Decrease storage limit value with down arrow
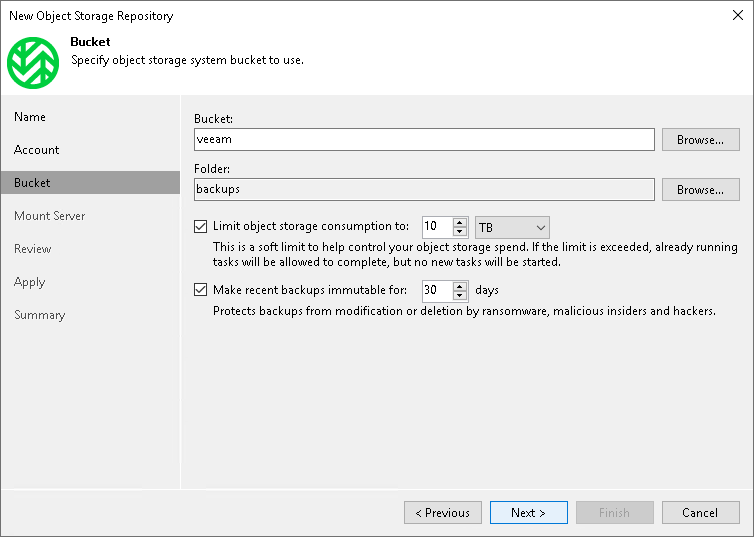 [x=460, y=232]
